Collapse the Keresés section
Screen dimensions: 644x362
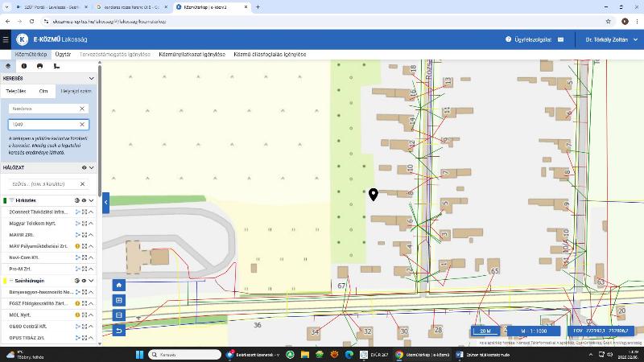click(92, 79)
